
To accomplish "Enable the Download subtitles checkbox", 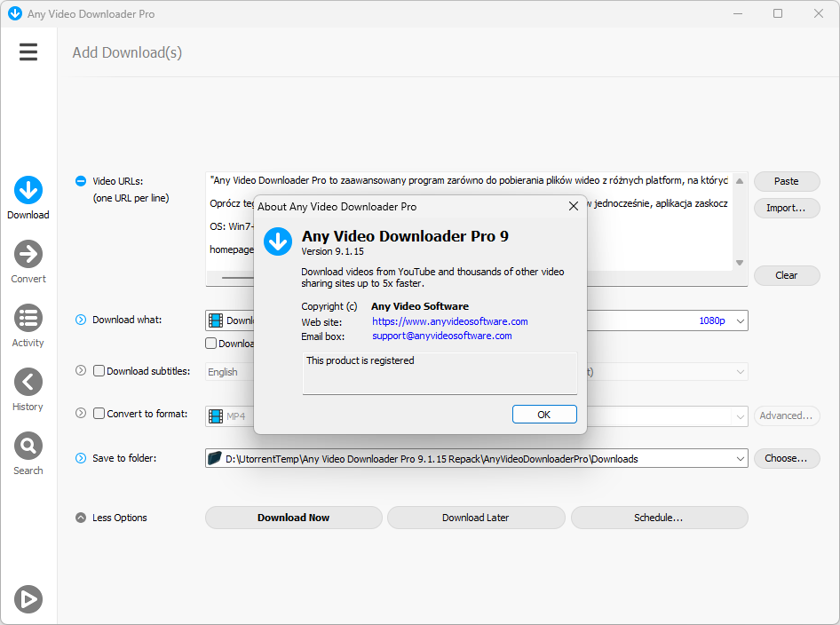I will 99,370.
